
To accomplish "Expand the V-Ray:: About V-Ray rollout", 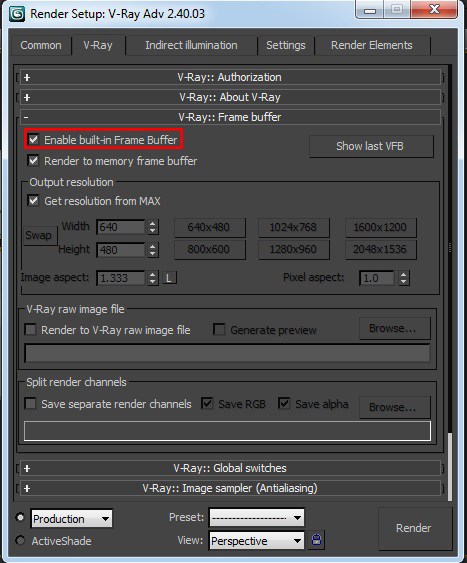I will click(x=230, y=97).
